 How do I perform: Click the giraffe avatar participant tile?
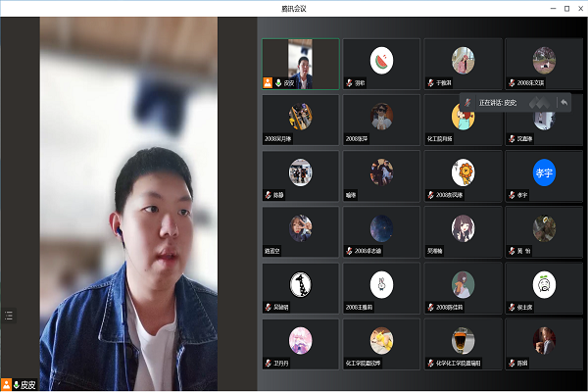point(300,284)
